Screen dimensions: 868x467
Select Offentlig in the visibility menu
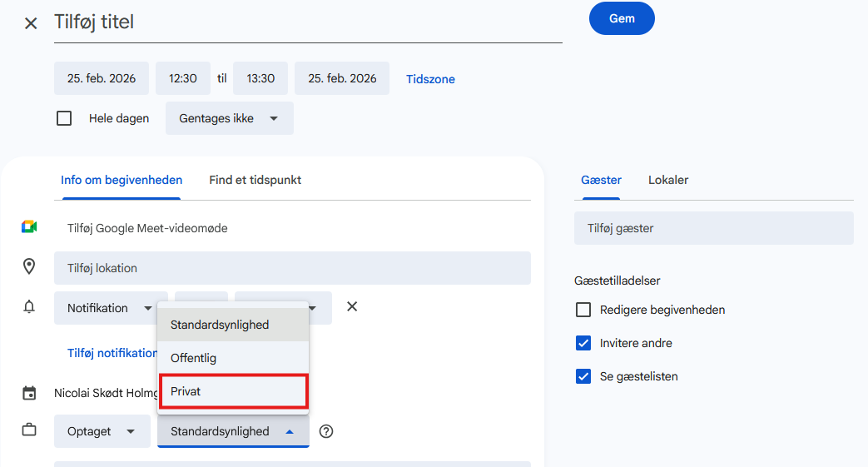(233, 358)
